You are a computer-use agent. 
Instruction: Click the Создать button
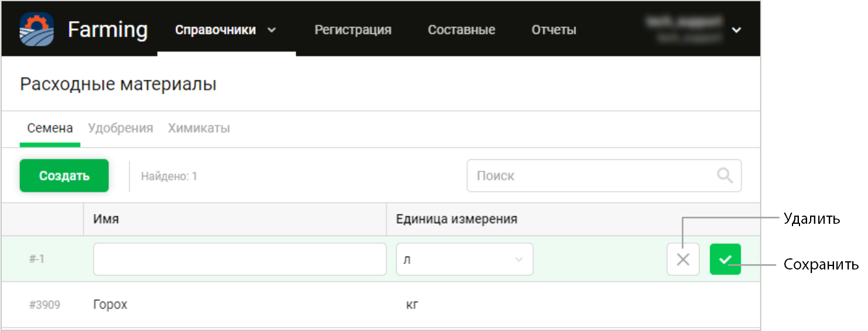coord(64,176)
